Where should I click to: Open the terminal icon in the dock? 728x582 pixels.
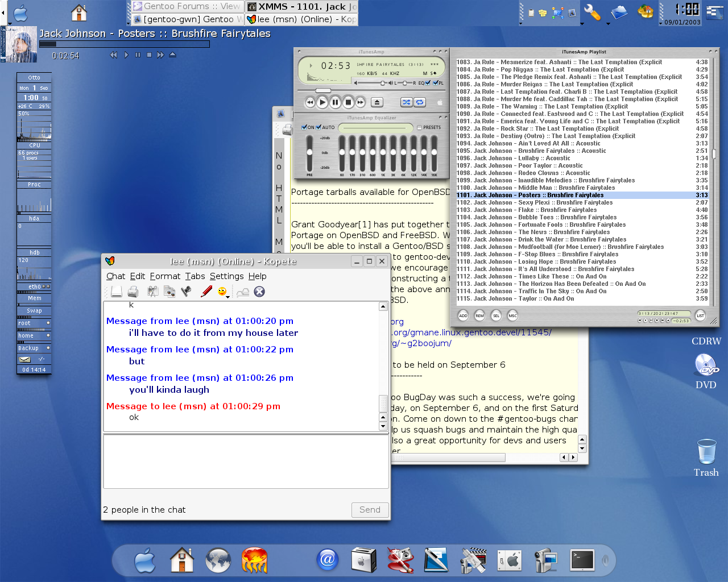pyautogui.click(x=582, y=560)
